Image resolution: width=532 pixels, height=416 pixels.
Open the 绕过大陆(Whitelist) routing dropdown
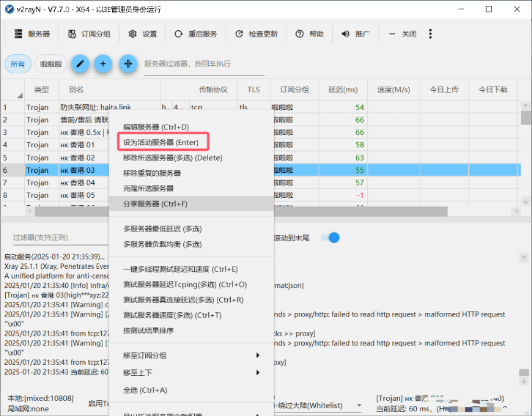tap(359, 405)
